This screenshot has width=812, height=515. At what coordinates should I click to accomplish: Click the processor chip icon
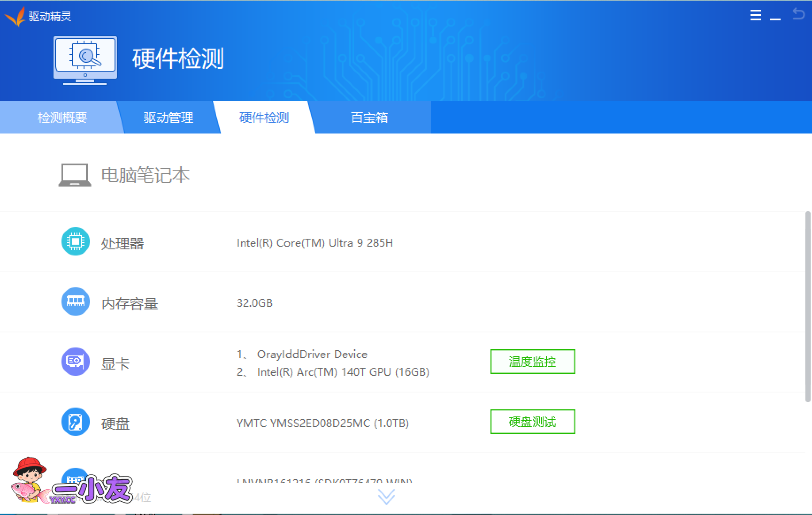(x=76, y=241)
